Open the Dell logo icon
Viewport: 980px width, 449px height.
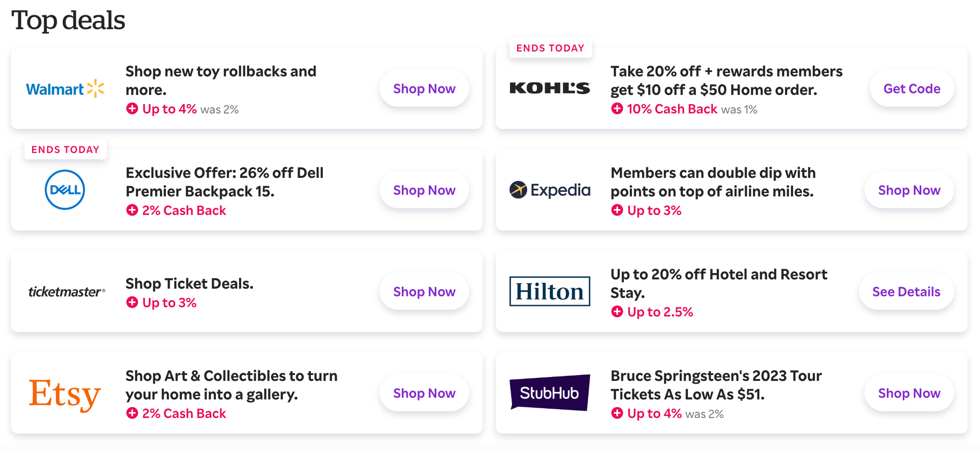click(65, 190)
